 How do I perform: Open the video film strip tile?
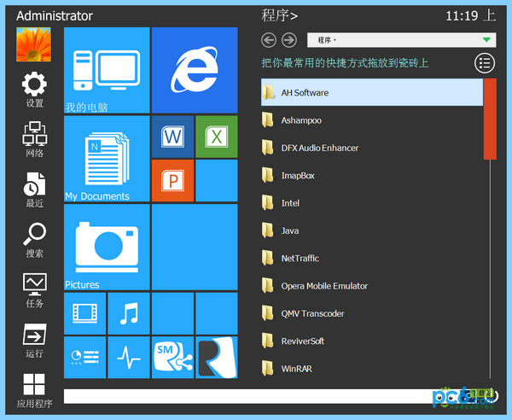click(x=84, y=313)
